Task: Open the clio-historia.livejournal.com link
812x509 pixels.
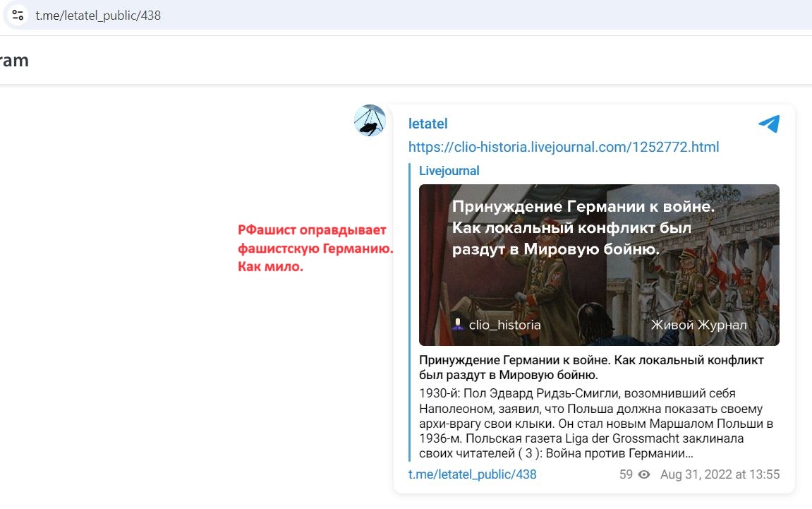Action: pyautogui.click(x=564, y=147)
